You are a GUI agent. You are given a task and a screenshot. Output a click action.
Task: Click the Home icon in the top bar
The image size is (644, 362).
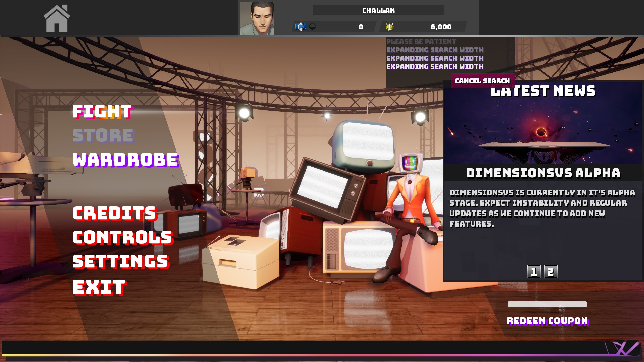[57, 19]
